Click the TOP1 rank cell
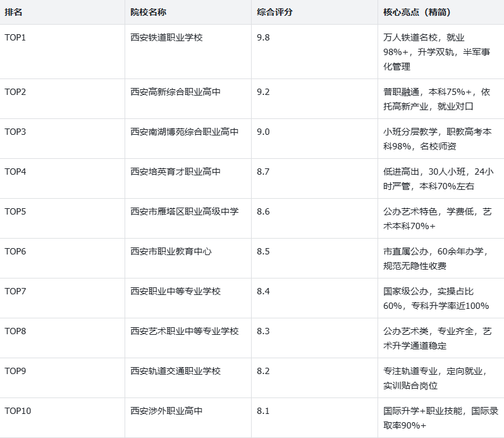Image resolution: width=504 pixels, height=438 pixels. 15,38
